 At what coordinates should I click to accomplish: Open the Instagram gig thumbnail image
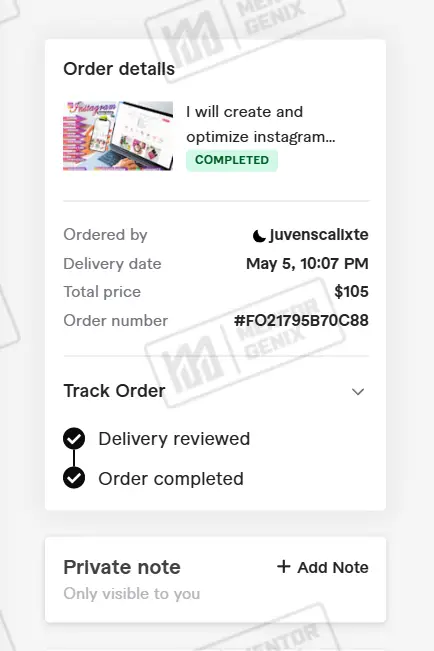118,136
